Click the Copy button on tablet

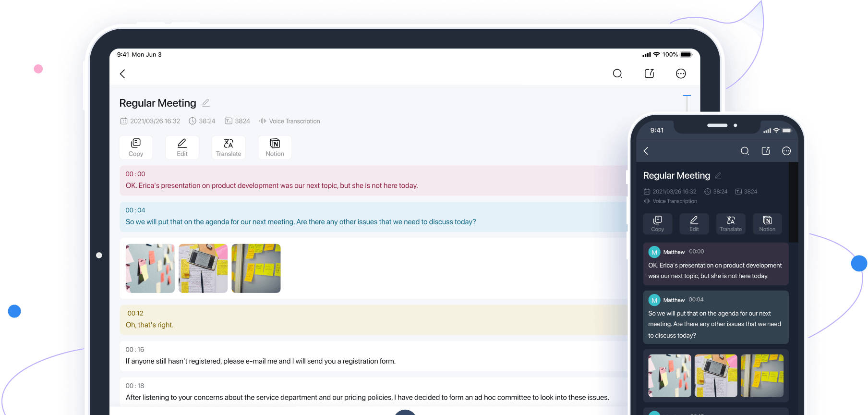coord(136,147)
